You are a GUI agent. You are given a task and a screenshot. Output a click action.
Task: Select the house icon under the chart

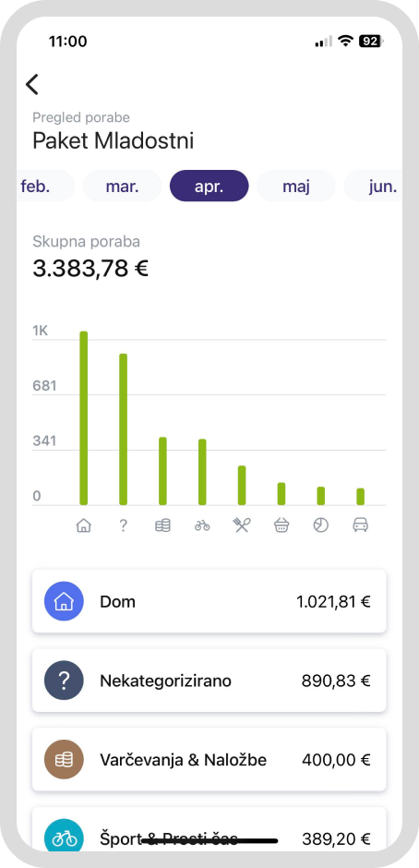84,525
